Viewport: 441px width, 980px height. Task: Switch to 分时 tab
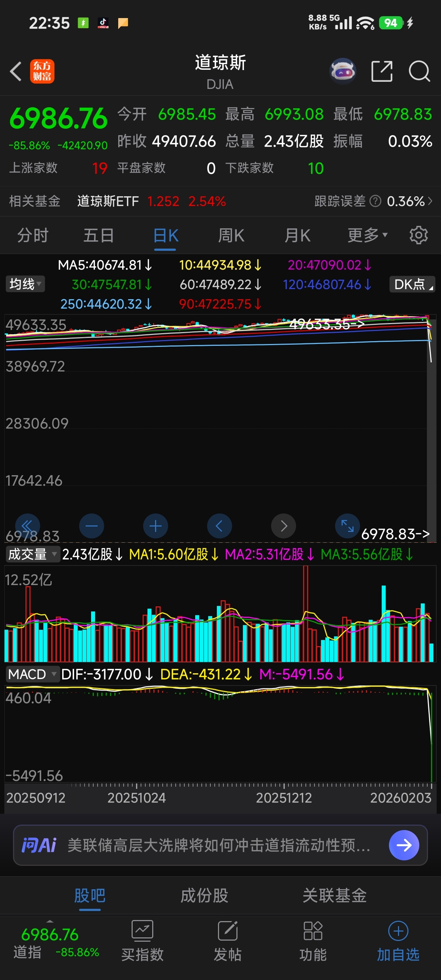point(33,235)
